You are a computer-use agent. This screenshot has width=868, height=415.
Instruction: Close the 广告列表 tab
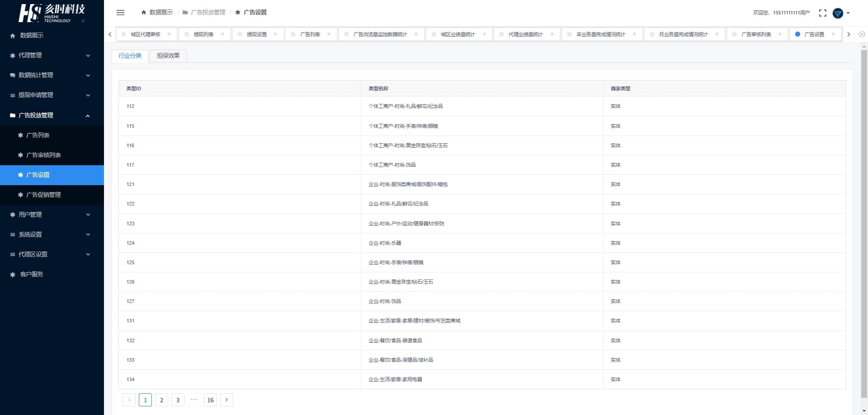coord(329,34)
